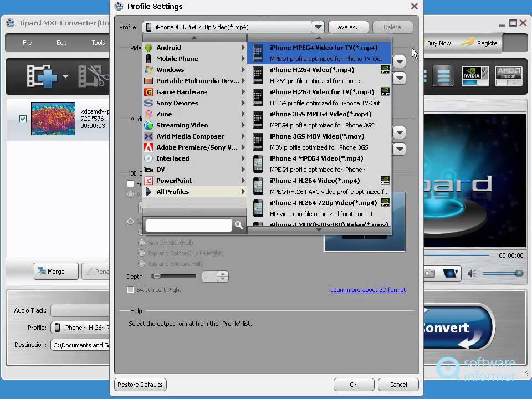Click the Save as... button

(x=348, y=27)
